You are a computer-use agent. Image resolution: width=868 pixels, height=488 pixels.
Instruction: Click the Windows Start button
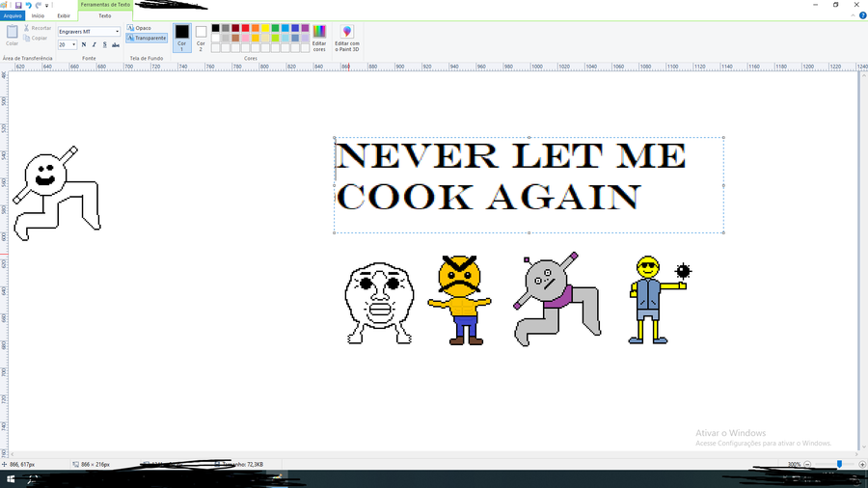coord(10,479)
